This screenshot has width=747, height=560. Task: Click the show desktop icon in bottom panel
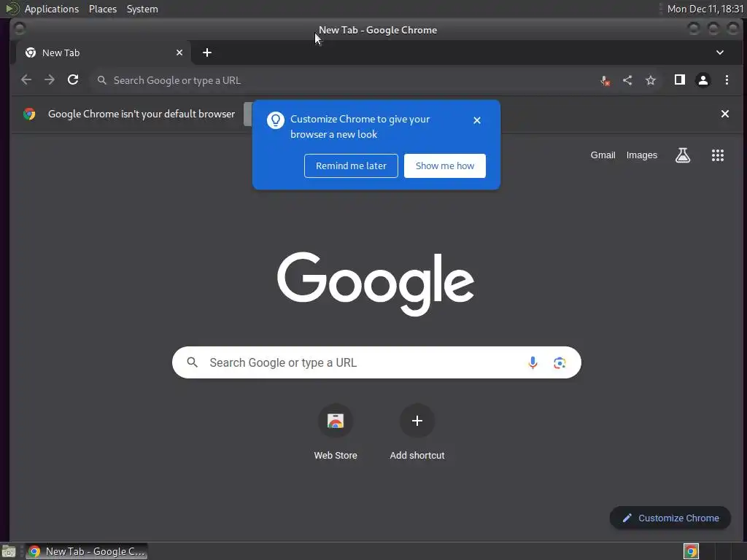click(9, 551)
